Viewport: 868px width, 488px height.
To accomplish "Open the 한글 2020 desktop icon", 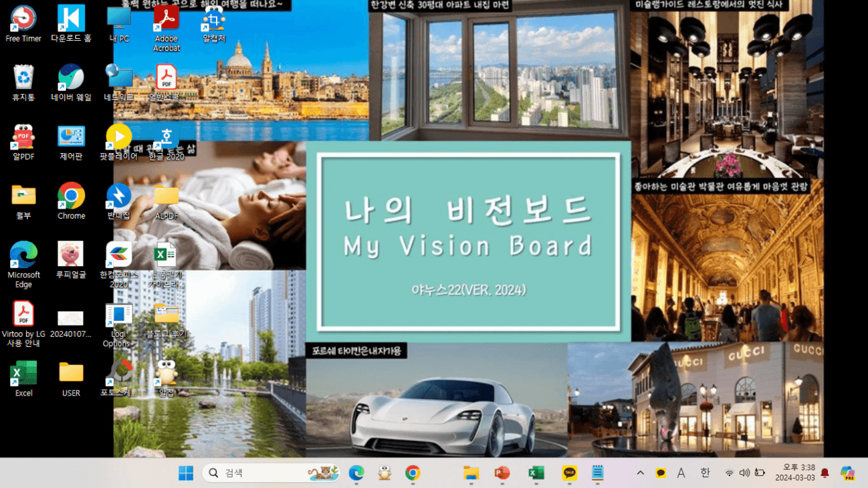I will (166, 137).
